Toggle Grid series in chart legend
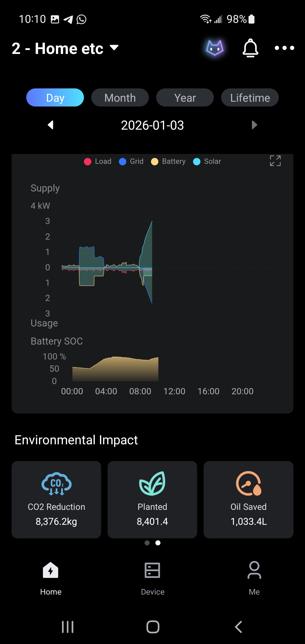This screenshot has width=305, height=644. click(x=131, y=161)
